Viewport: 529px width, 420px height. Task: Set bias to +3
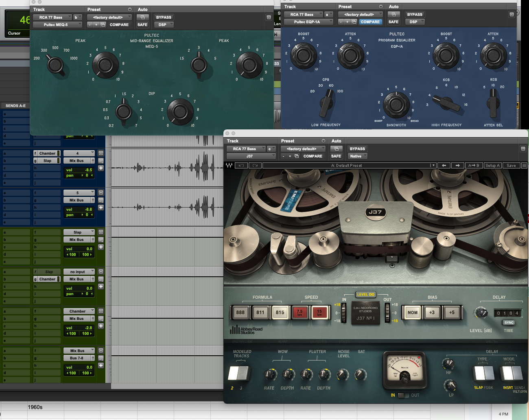[x=432, y=313]
